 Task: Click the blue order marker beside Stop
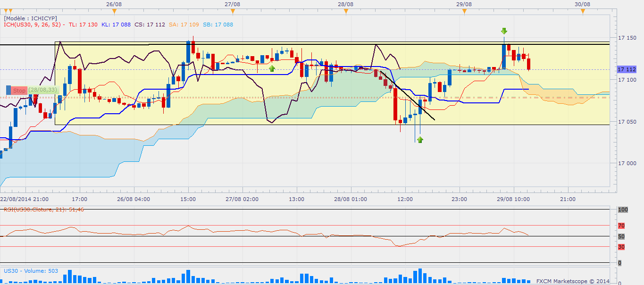pyautogui.click(x=8, y=90)
